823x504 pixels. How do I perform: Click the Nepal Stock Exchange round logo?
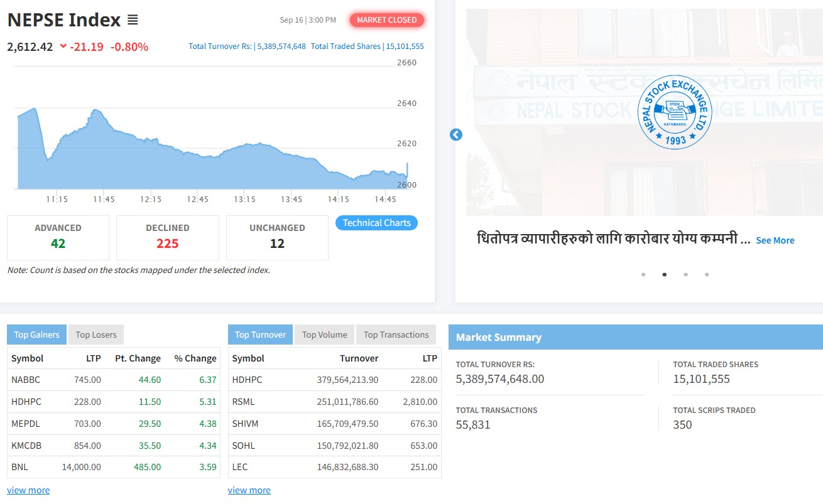(x=675, y=111)
